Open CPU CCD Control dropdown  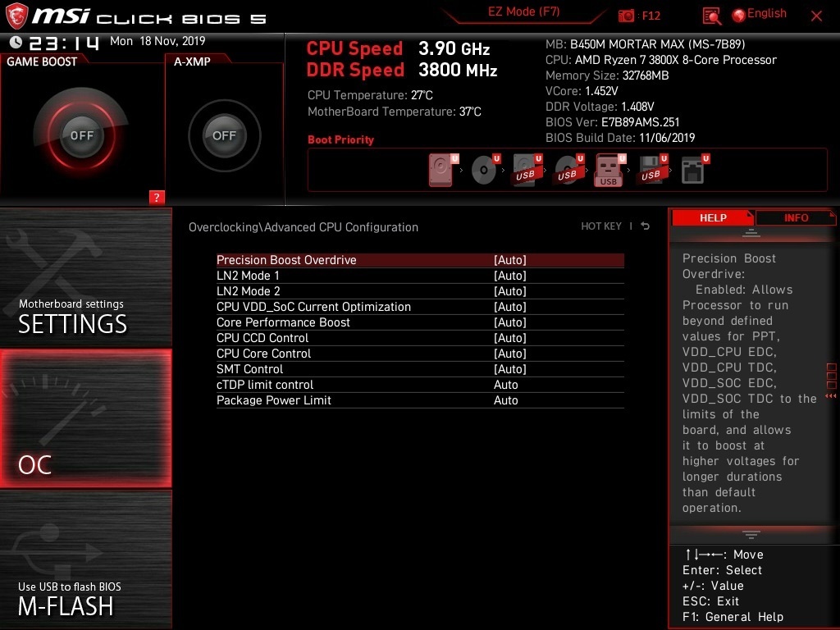coord(420,338)
